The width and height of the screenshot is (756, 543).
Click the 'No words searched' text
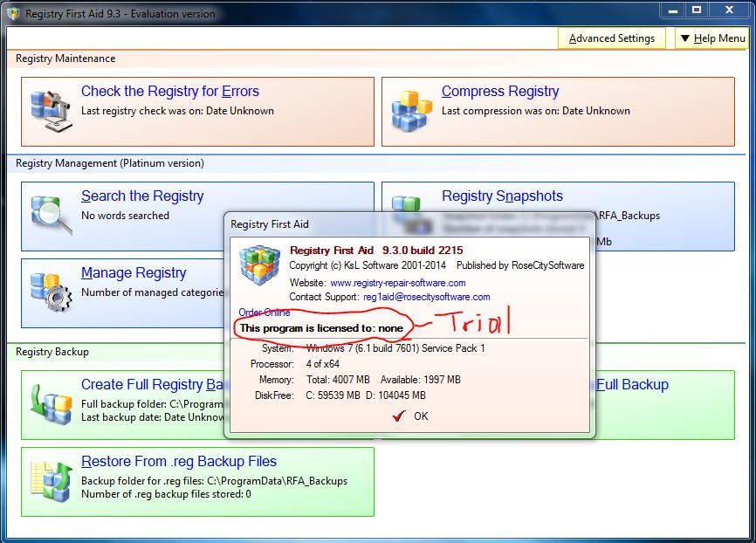point(125,216)
